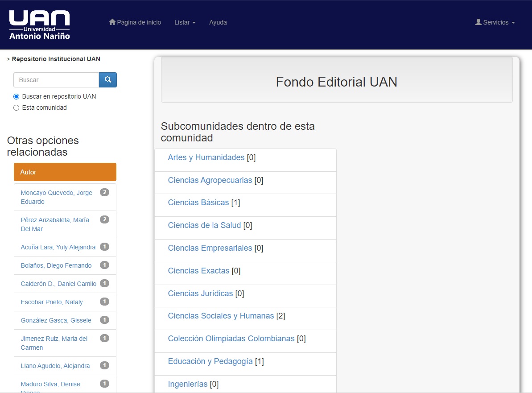This screenshot has width=532, height=393.
Task: Open author Moncayo Quevedo, Jorge Eduardo
Action: click(x=56, y=197)
